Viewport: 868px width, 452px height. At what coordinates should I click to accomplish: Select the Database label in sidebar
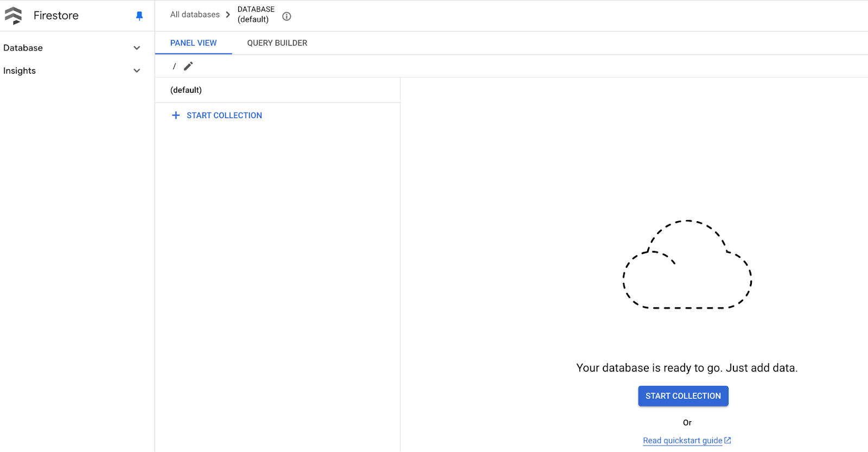[x=23, y=48]
